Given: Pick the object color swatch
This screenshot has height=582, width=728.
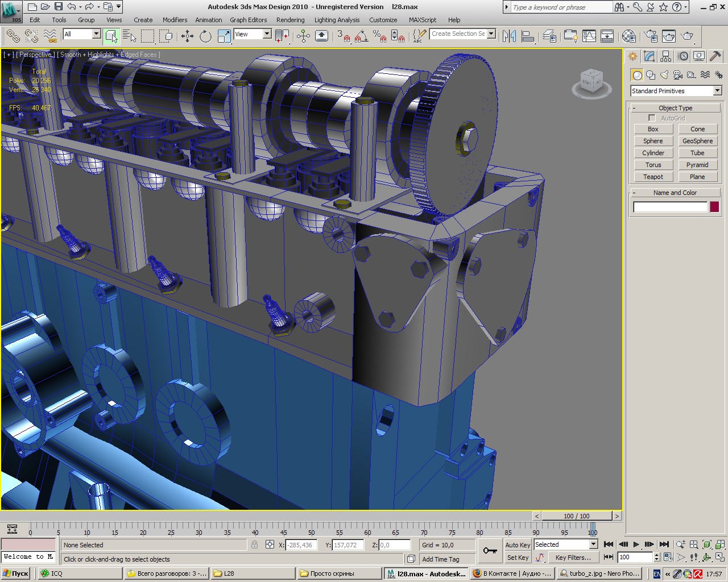Looking at the screenshot, I should 714,207.
